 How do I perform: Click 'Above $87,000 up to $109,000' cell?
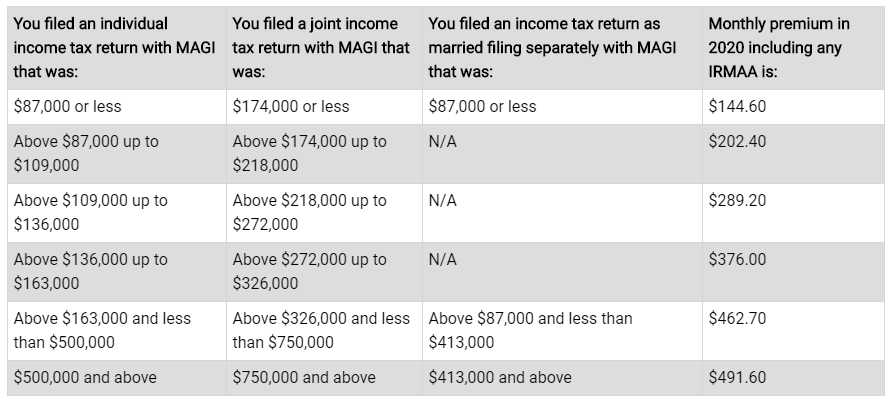pyautogui.click(x=116, y=154)
